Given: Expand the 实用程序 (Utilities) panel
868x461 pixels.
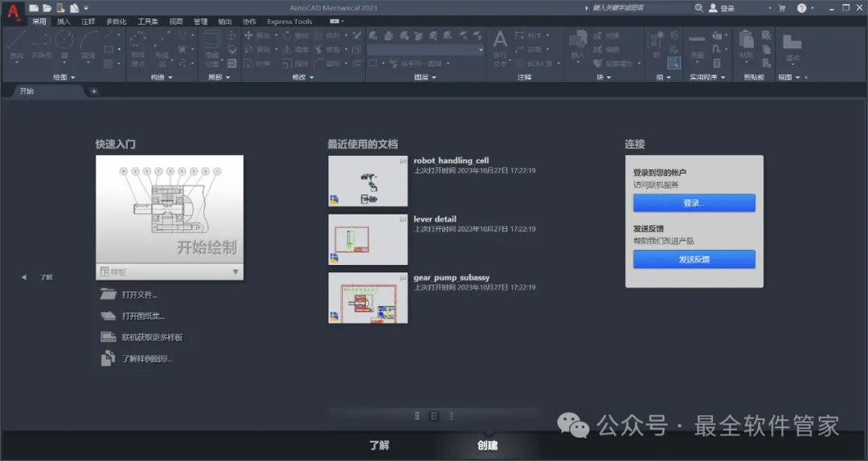Looking at the screenshot, I should [x=707, y=77].
